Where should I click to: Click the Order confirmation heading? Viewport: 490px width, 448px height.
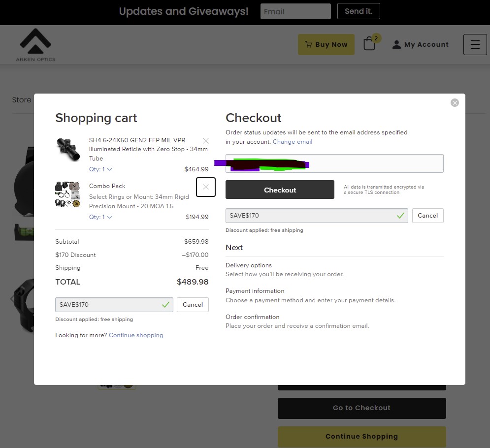(252, 317)
